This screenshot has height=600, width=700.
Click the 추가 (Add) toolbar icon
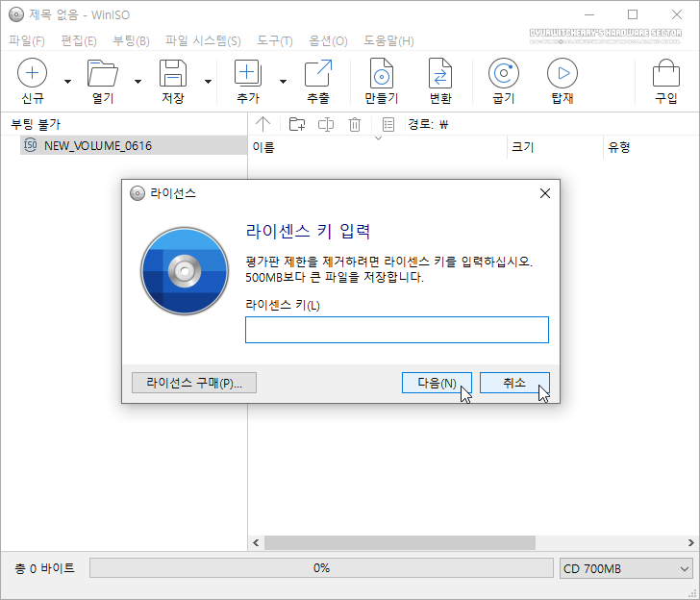click(x=248, y=73)
